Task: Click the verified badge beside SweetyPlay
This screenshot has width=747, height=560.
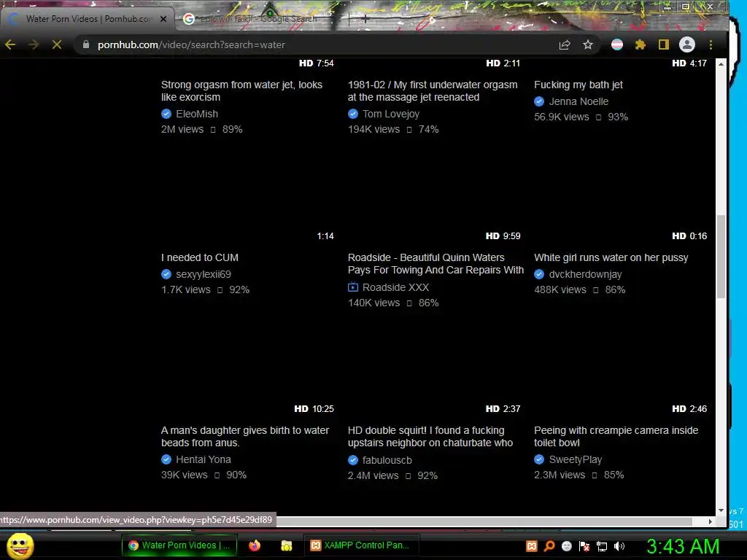Action: click(539, 459)
